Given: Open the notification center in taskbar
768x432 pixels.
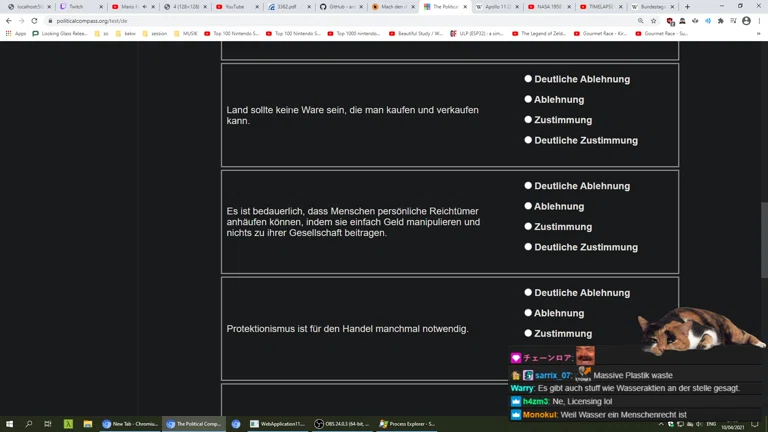Looking at the screenshot, I should [755, 424].
